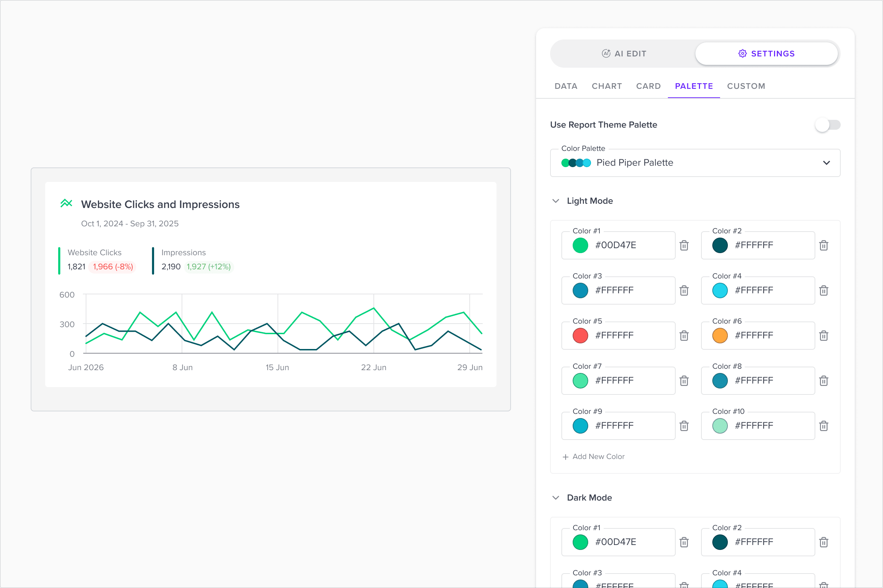The height and width of the screenshot is (588, 883).
Task: Open the CUSTOM tab
Action: click(x=746, y=86)
